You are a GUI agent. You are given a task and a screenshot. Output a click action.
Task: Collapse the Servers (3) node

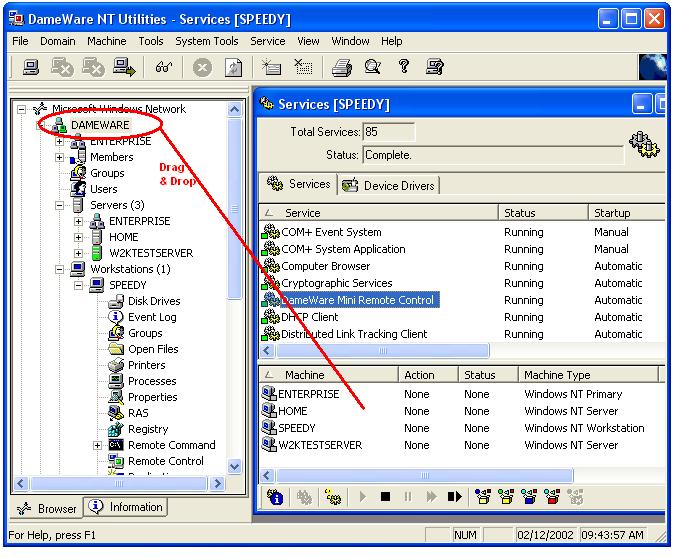tap(59, 205)
